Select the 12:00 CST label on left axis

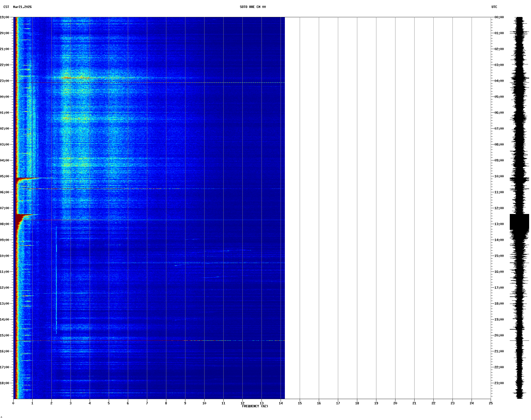pos(5,288)
